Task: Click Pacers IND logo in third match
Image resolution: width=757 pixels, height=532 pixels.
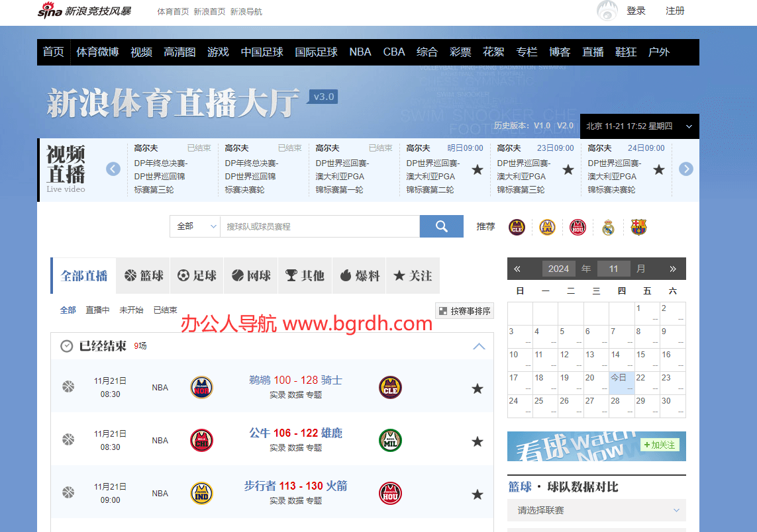Action: (x=202, y=494)
